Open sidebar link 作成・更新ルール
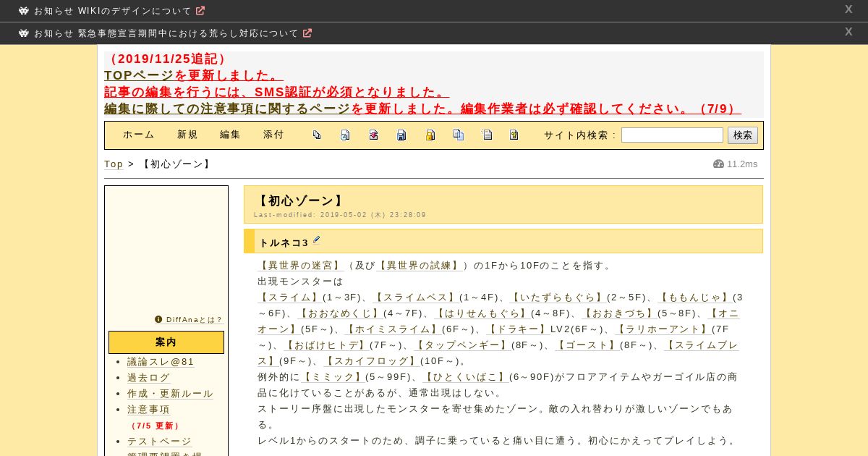The height and width of the screenshot is (456, 868). [170, 394]
